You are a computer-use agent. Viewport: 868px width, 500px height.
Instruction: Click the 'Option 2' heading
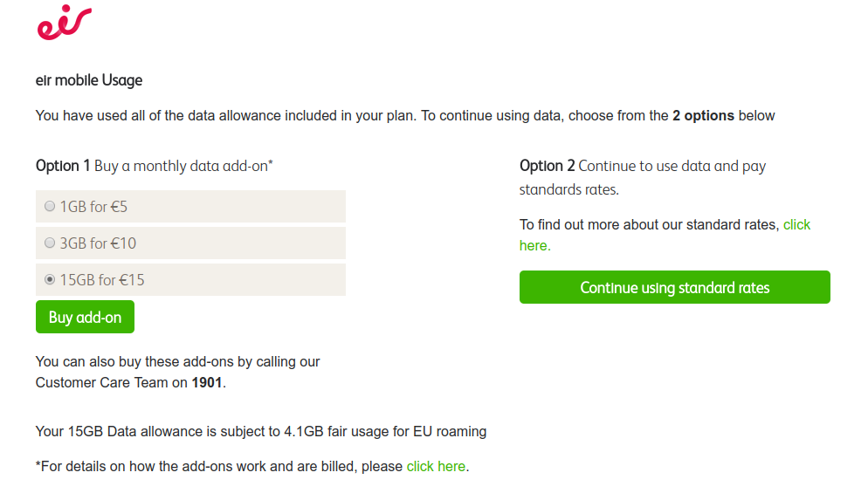click(547, 166)
